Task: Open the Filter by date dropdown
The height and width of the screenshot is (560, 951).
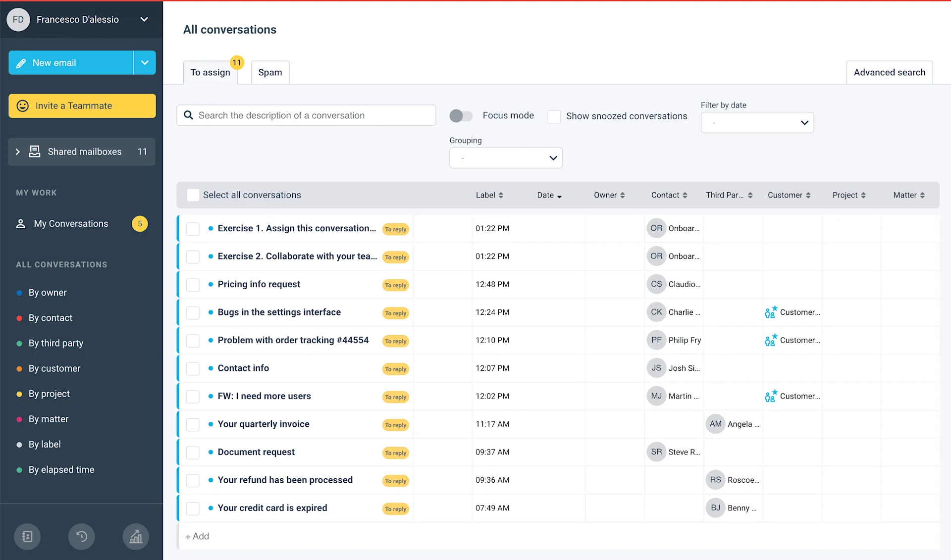Action: pos(757,122)
